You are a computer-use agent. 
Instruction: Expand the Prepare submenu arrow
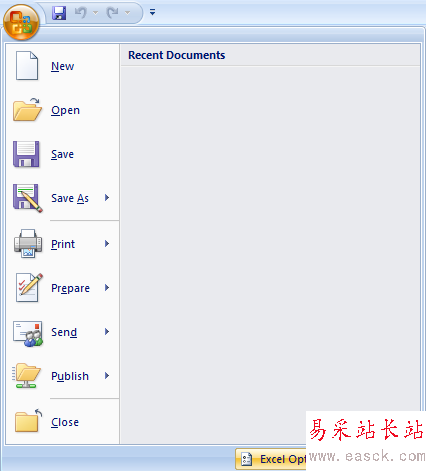point(107,288)
